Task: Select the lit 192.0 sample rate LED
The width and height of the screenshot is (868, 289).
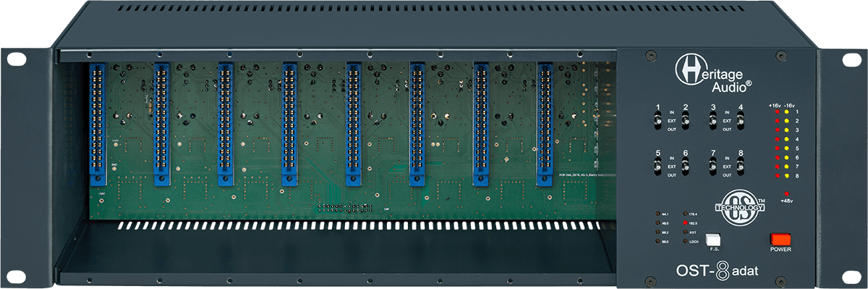Action: coord(685,224)
